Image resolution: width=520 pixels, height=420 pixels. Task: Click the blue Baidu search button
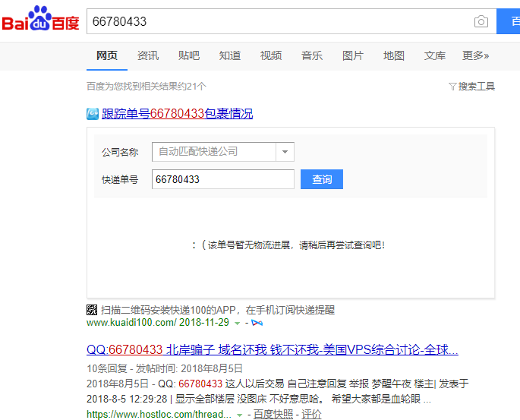pos(509,21)
